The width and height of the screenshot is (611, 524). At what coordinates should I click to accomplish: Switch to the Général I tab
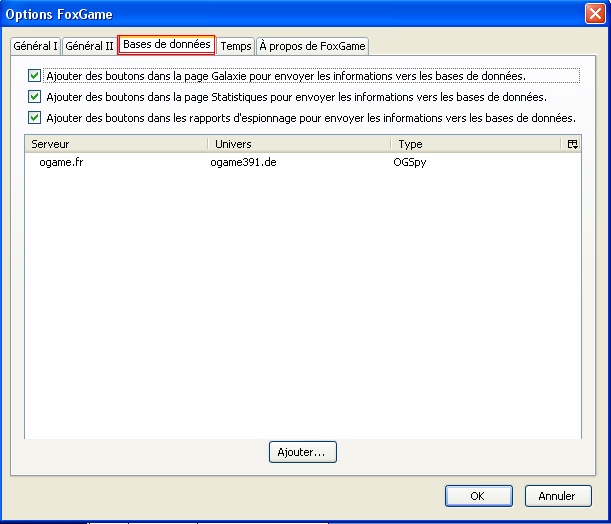coord(35,46)
